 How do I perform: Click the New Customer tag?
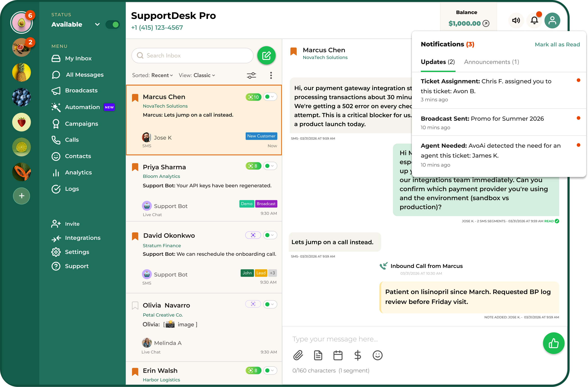(x=261, y=136)
